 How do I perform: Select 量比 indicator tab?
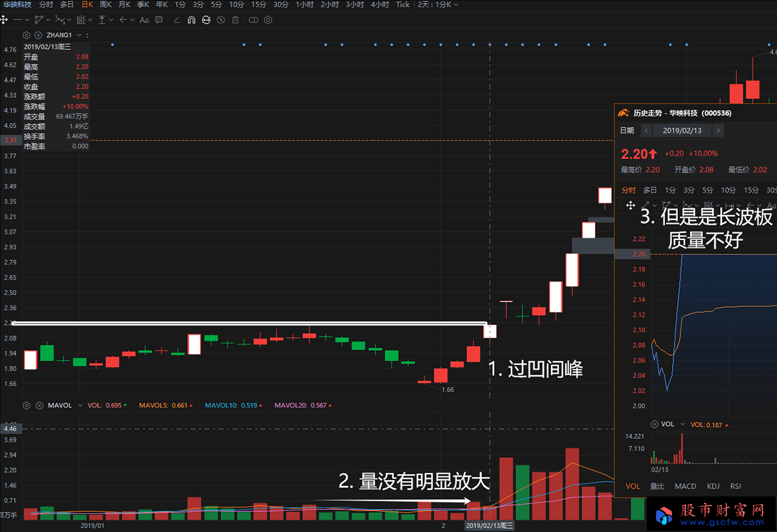(x=657, y=486)
